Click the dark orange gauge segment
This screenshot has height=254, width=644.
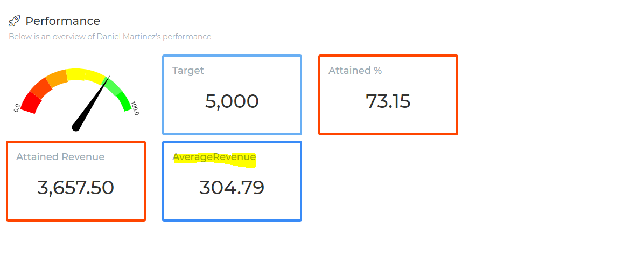pyautogui.click(x=41, y=88)
